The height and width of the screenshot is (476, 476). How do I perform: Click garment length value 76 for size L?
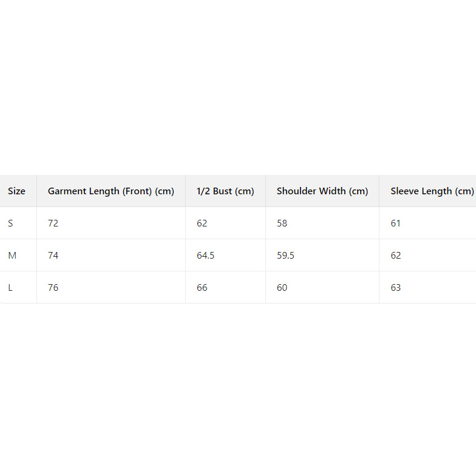(x=53, y=288)
